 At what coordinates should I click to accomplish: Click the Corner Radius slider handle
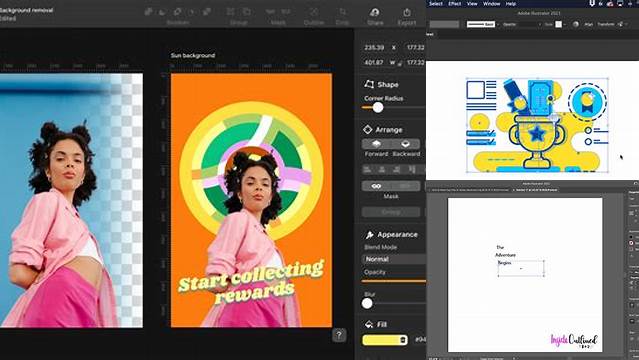[378, 107]
